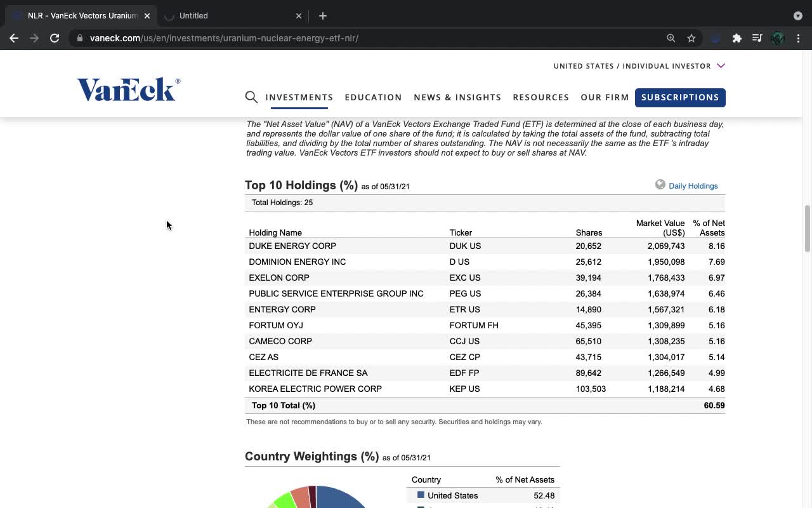Select CAMECO CORP row name
Viewport: 812px width, 508px height.
point(280,341)
